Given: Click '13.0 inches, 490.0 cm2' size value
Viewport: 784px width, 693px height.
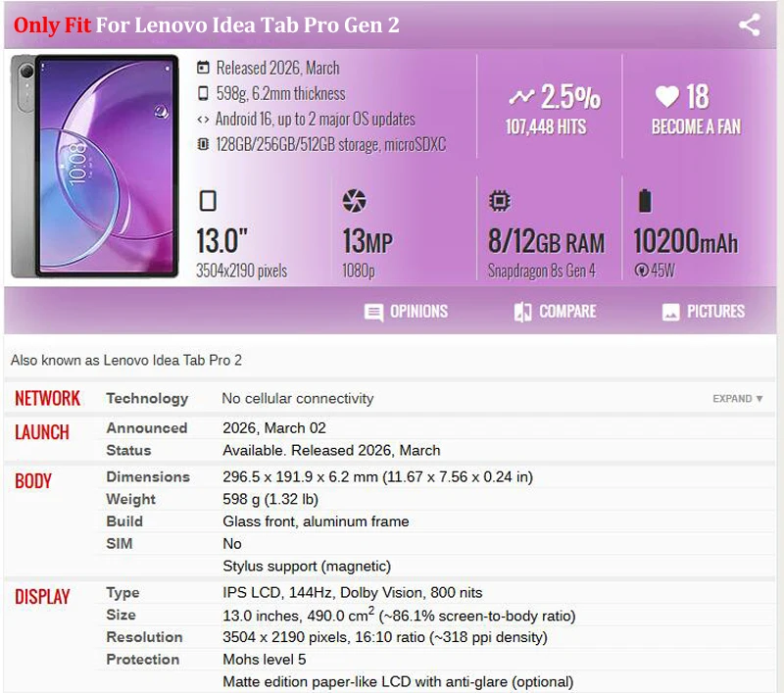Looking at the screenshot, I should coord(299,615).
